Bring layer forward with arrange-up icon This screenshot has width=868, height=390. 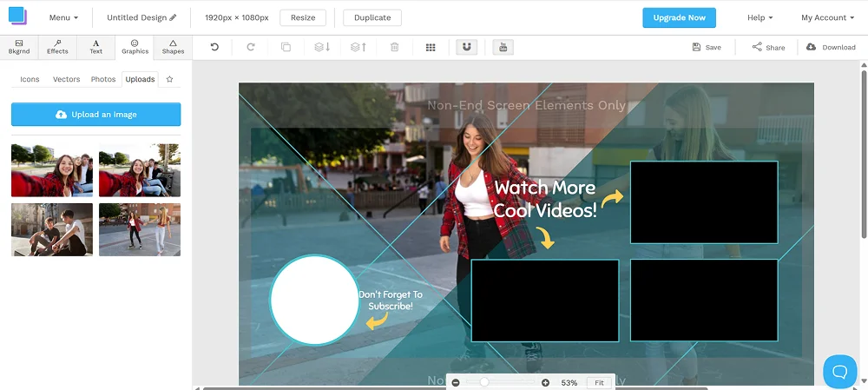point(358,47)
